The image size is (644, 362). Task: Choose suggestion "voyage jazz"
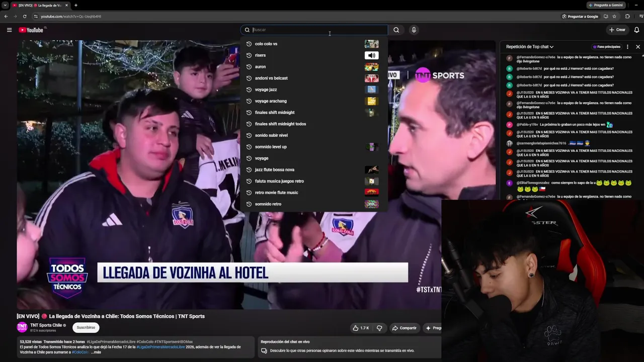click(x=313, y=89)
